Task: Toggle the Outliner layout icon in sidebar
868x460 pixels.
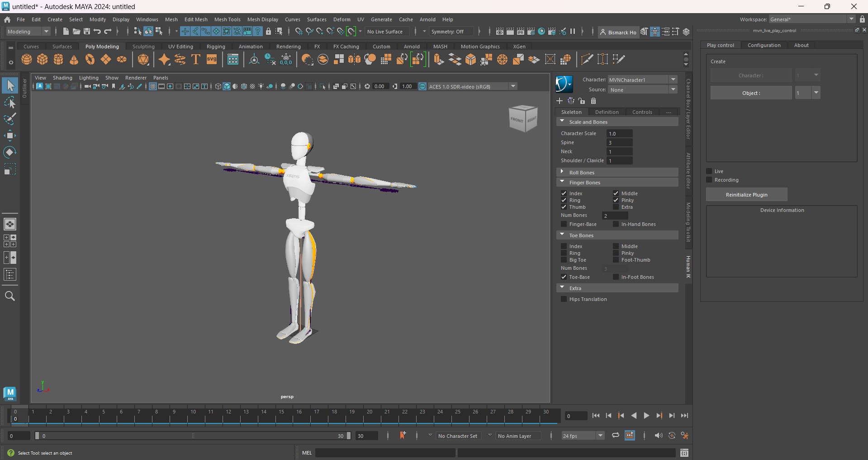Action: 10,274
